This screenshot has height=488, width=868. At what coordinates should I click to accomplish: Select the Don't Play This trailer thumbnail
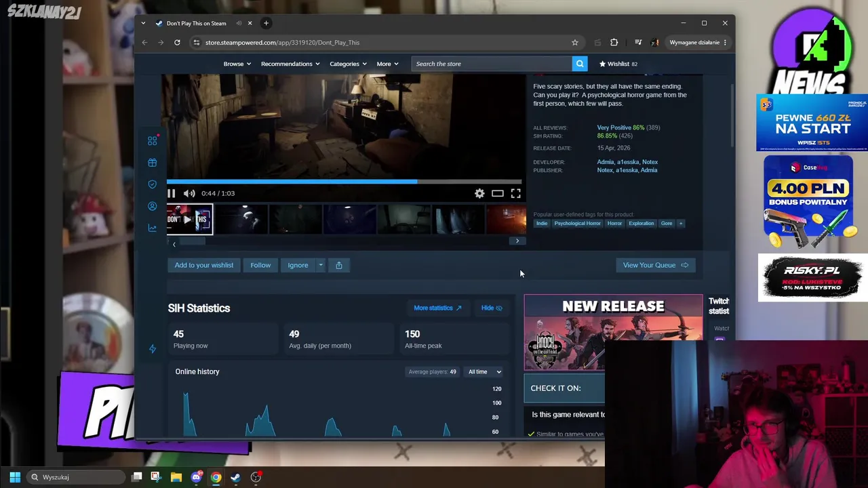pos(190,220)
